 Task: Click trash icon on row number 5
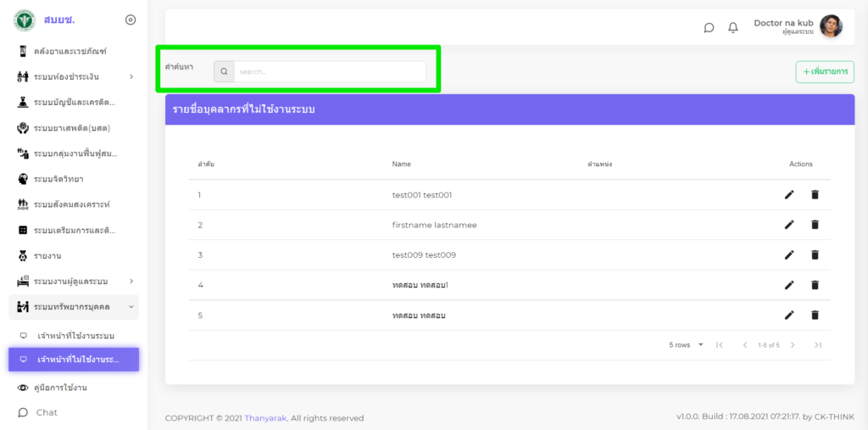pyautogui.click(x=815, y=316)
